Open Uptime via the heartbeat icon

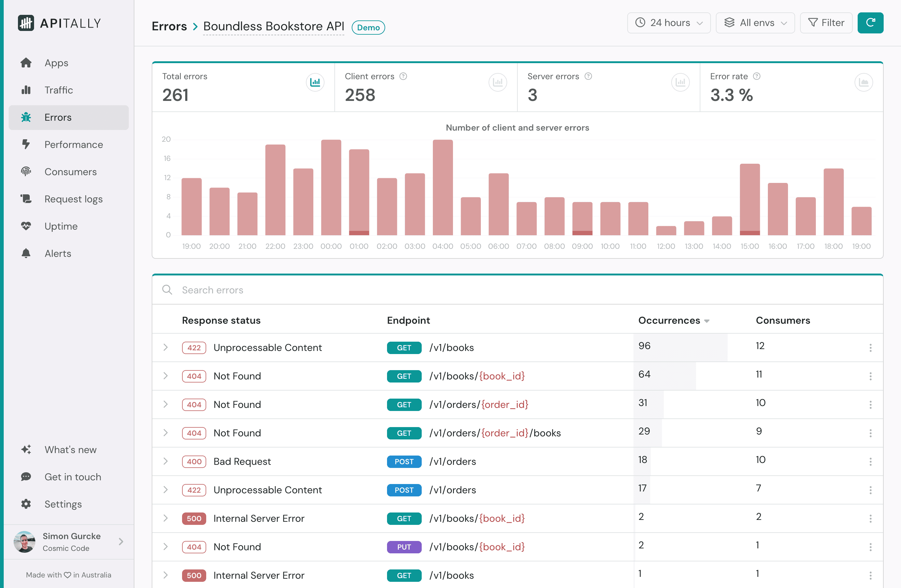point(26,226)
